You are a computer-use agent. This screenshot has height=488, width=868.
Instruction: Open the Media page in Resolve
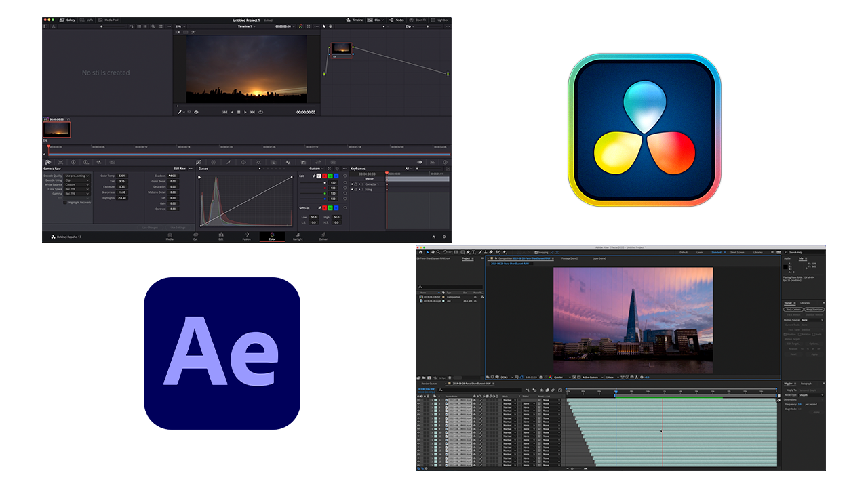point(170,237)
